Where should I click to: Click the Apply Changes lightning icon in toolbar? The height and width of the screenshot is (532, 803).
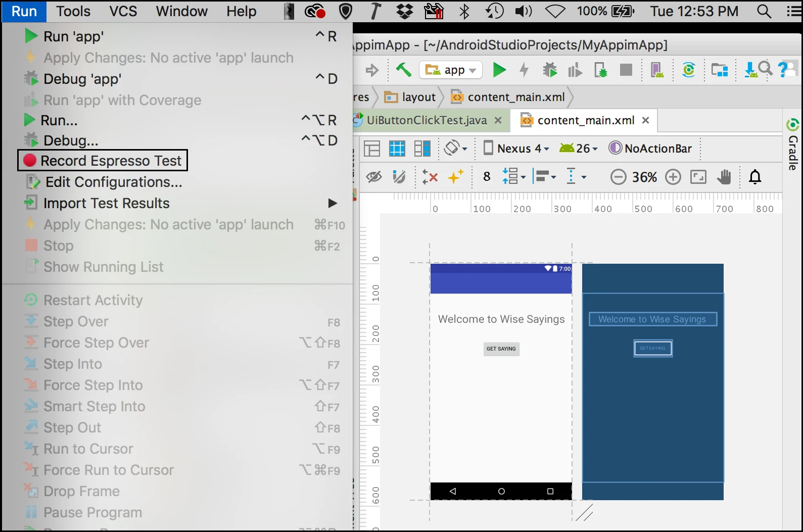(524, 70)
